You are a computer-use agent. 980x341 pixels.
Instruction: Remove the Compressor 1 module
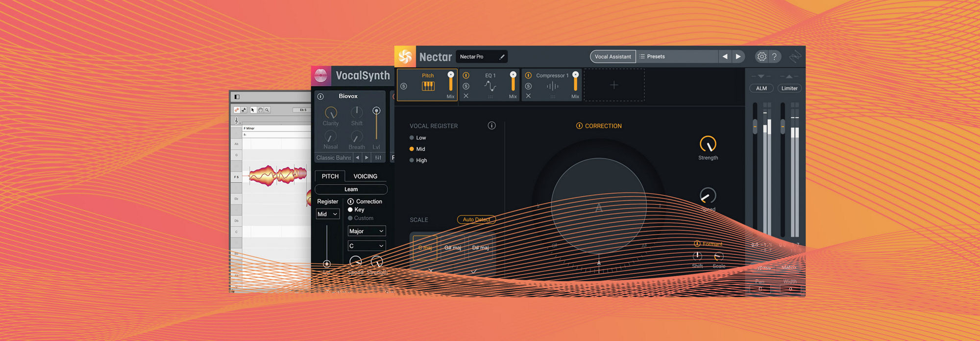tap(528, 96)
